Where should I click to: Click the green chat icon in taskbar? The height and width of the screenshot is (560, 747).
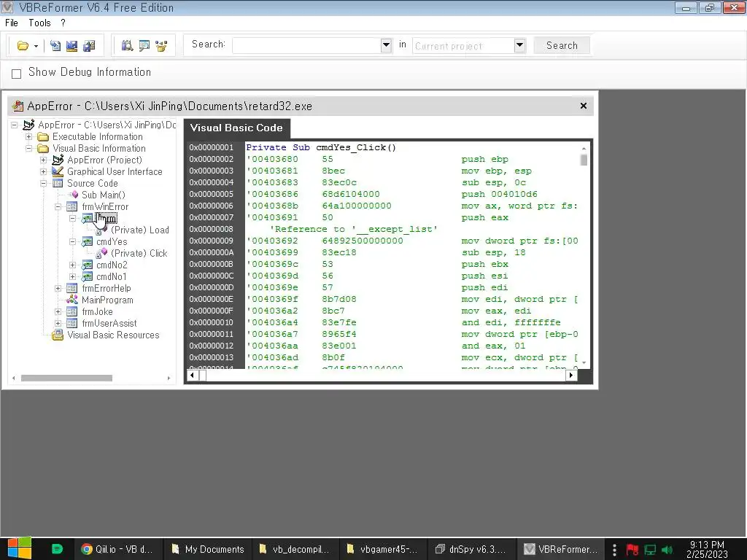pyautogui.click(x=57, y=549)
